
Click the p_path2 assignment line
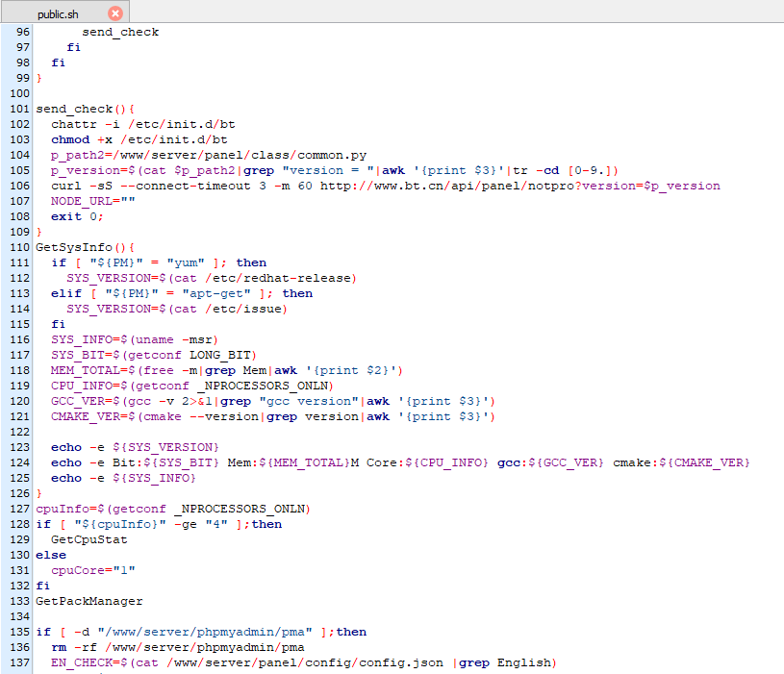pyautogui.click(x=209, y=156)
